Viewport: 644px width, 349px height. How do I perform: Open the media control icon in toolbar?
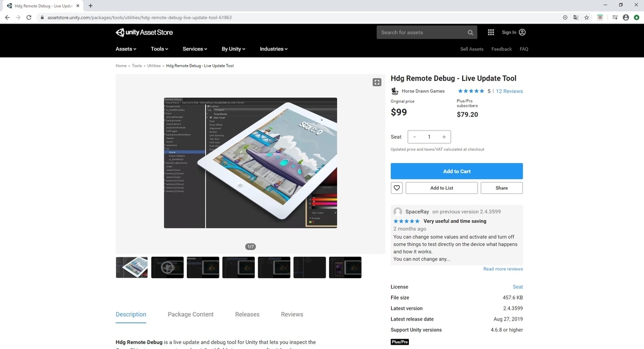click(x=615, y=17)
